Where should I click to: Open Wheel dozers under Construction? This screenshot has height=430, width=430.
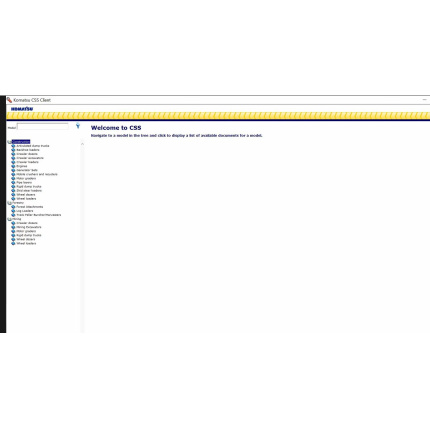tap(26, 195)
